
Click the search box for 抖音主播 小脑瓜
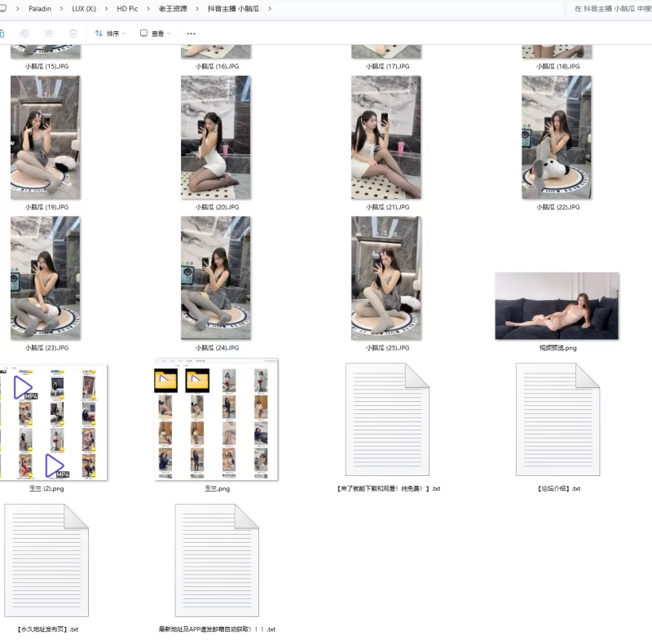pyautogui.click(x=607, y=8)
